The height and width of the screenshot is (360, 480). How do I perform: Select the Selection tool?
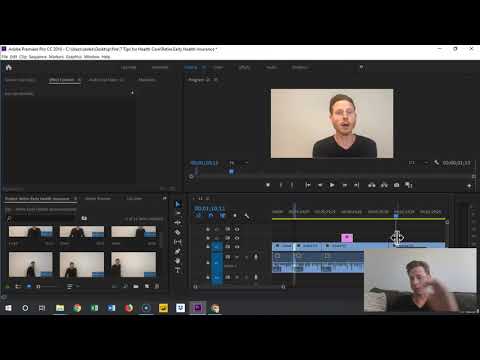[178, 204]
